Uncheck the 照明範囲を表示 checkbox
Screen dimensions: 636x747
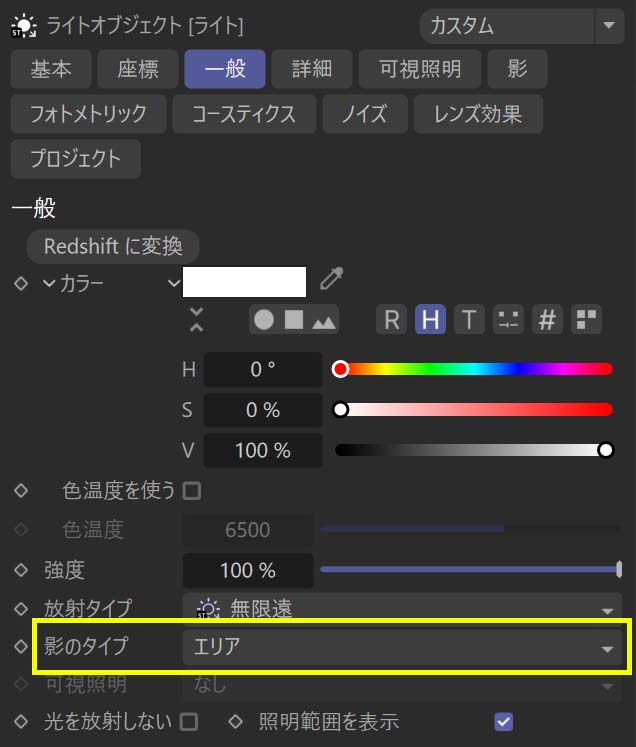click(504, 722)
